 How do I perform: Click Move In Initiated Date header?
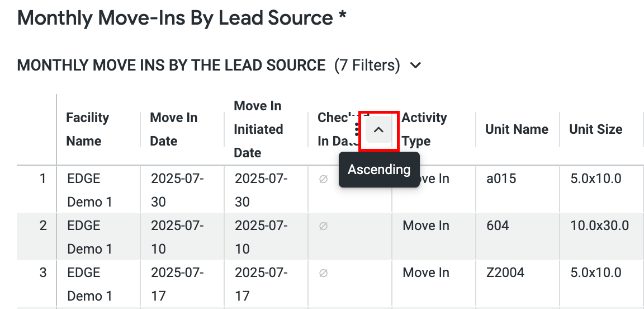click(258, 129)
